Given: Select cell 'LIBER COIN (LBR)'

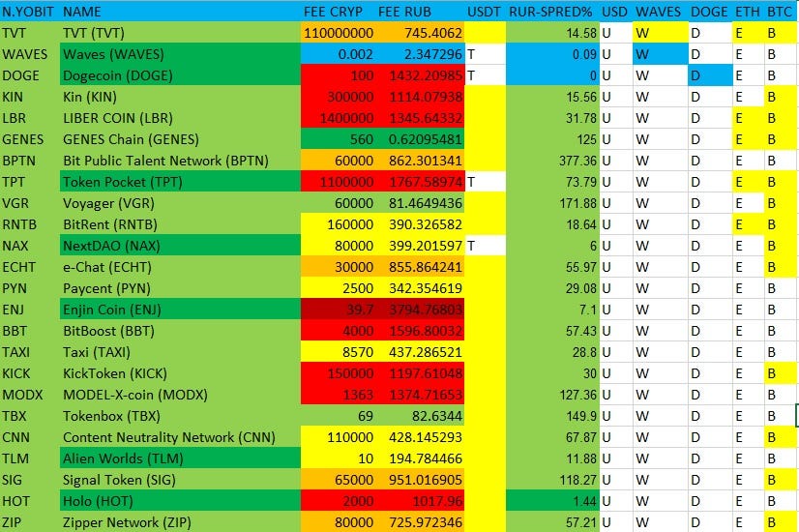Looking at the screenshot, I should (180, 118).
